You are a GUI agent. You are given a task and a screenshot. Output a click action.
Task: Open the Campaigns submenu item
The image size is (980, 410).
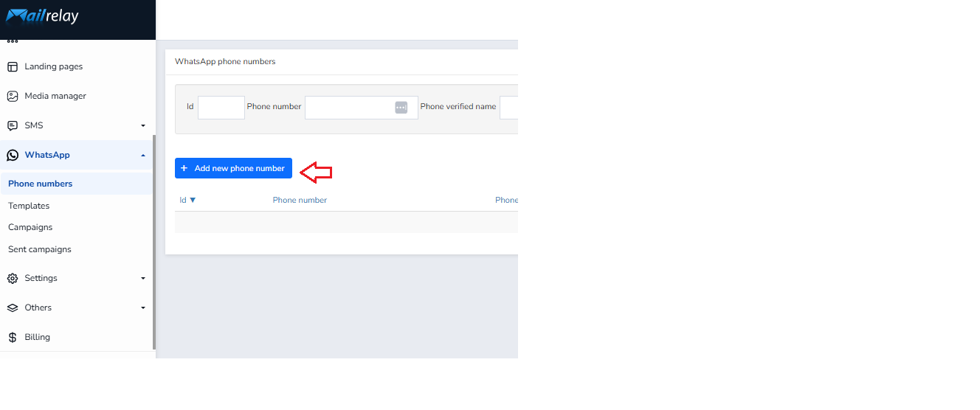pos(30,227)
